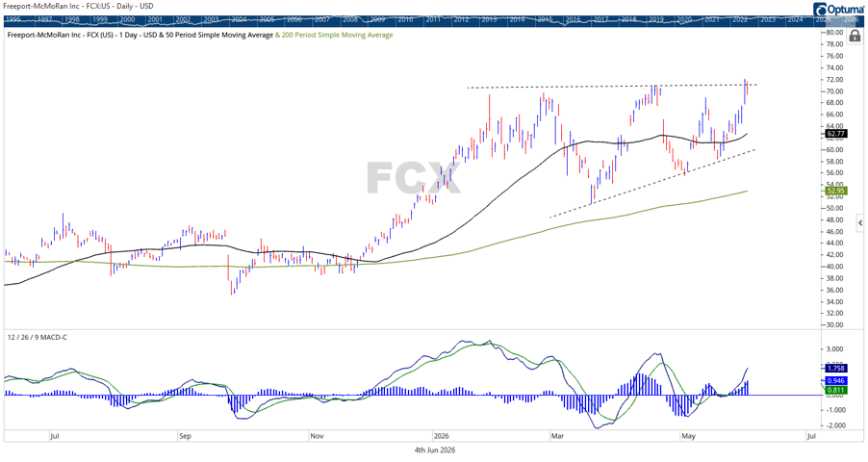Select year 1995 on the timeline bar
Screen dimensions: 868x462
click(x=13, y=19)
